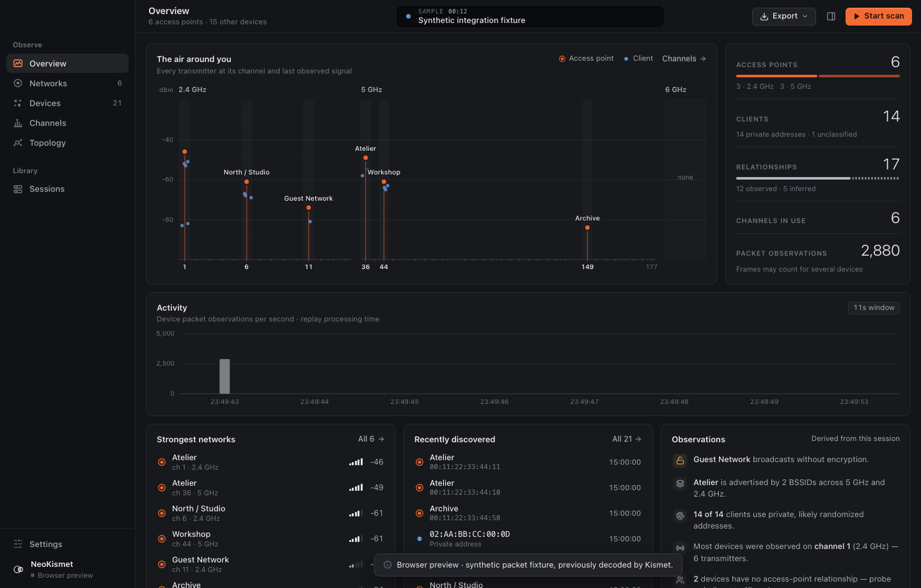Click the Relationships progress bar
The image size is (921, 588).
coord(818,178)
